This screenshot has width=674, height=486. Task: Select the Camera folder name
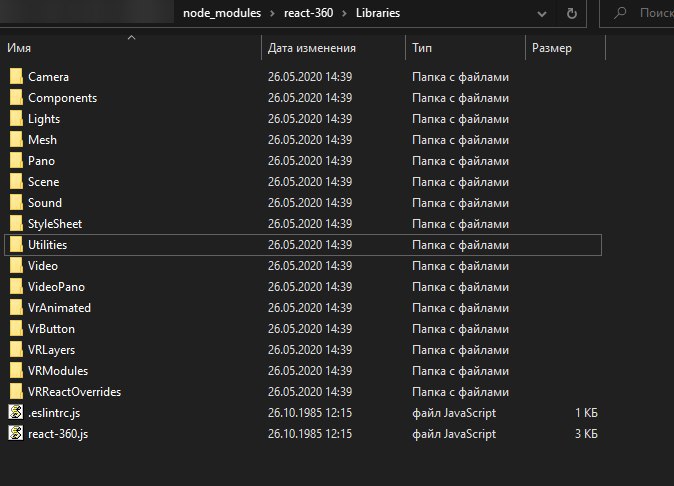click(x=48, y=77)
